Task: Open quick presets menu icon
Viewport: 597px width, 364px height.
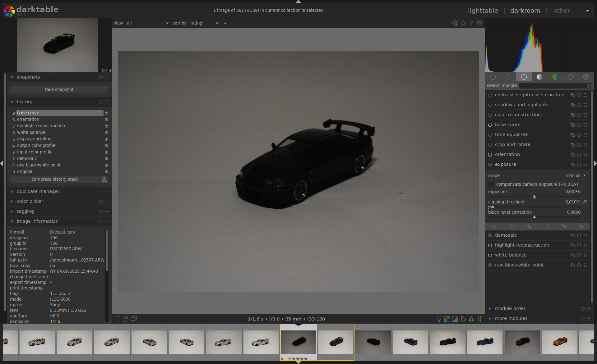Action: tap(117, 319)
